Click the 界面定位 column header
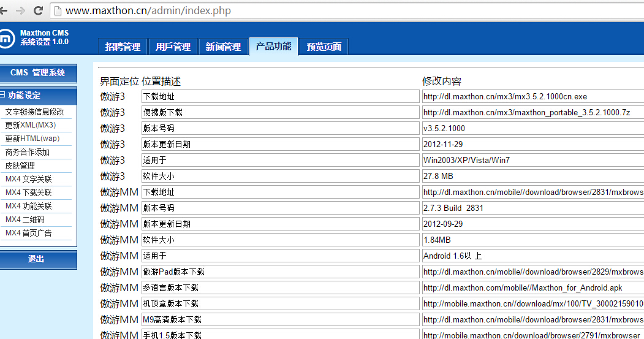 tap(119, 82)
